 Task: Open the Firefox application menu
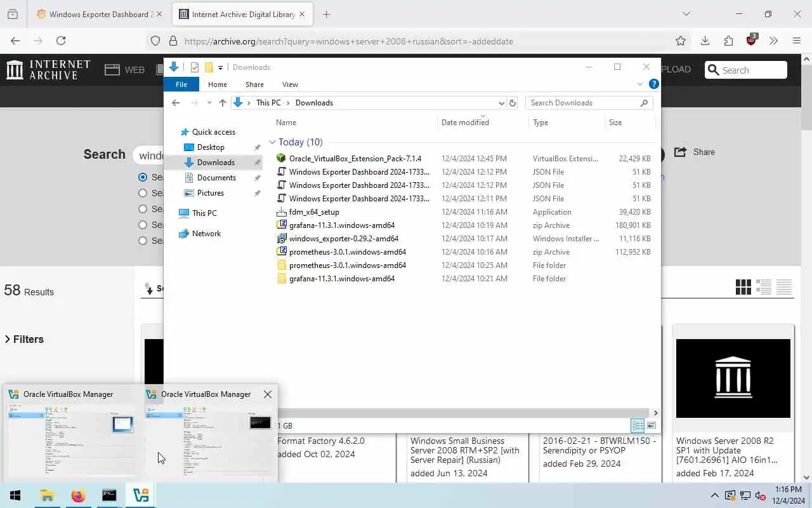click(797, 41)
